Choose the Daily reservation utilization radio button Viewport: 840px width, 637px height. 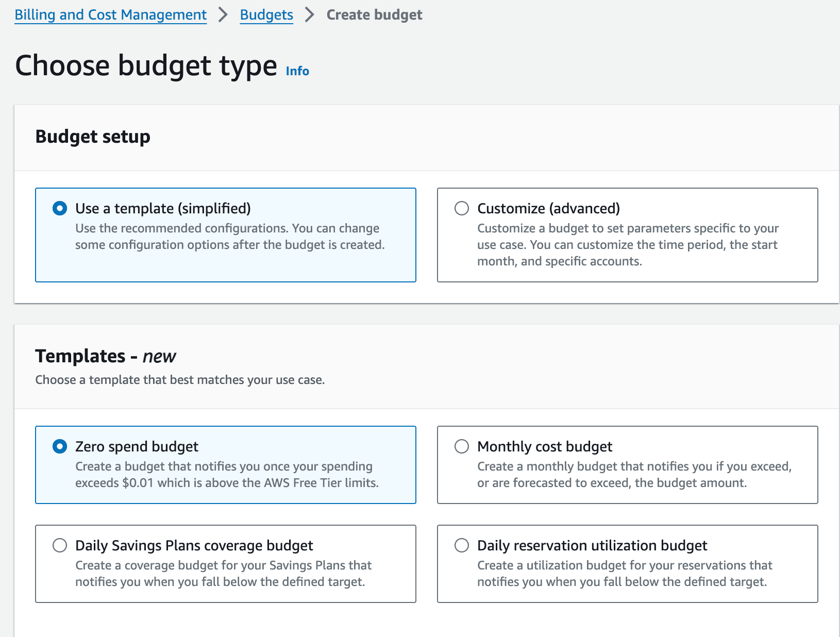(x=462, y=545)
